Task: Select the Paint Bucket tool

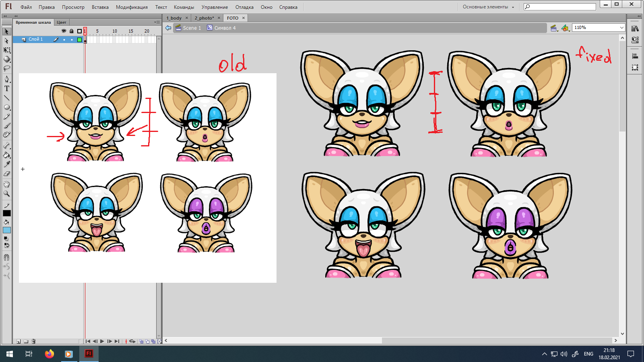Action: 6,155
